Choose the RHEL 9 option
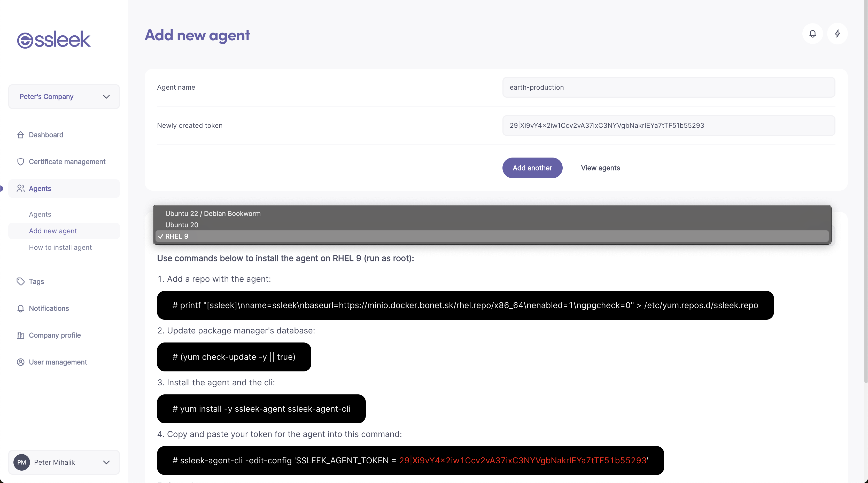 [x=492, y=236]
